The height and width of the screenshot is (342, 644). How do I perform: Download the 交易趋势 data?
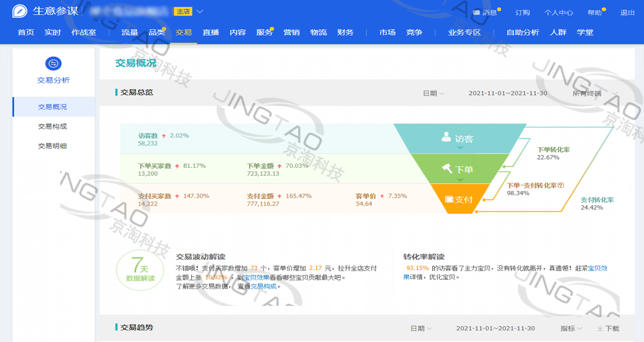608,328
